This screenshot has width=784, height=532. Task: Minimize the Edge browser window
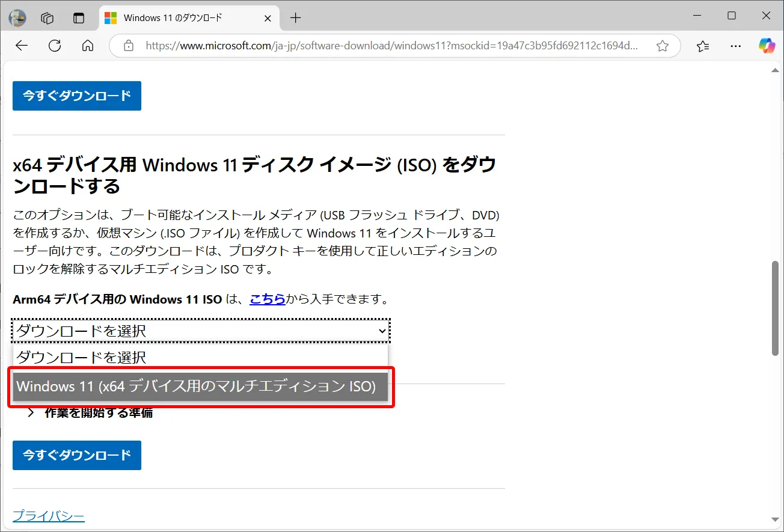coord(697,16)
